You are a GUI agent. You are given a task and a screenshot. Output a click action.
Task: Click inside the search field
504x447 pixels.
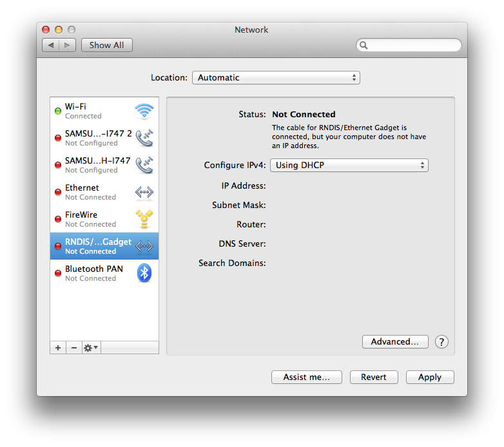409,45
